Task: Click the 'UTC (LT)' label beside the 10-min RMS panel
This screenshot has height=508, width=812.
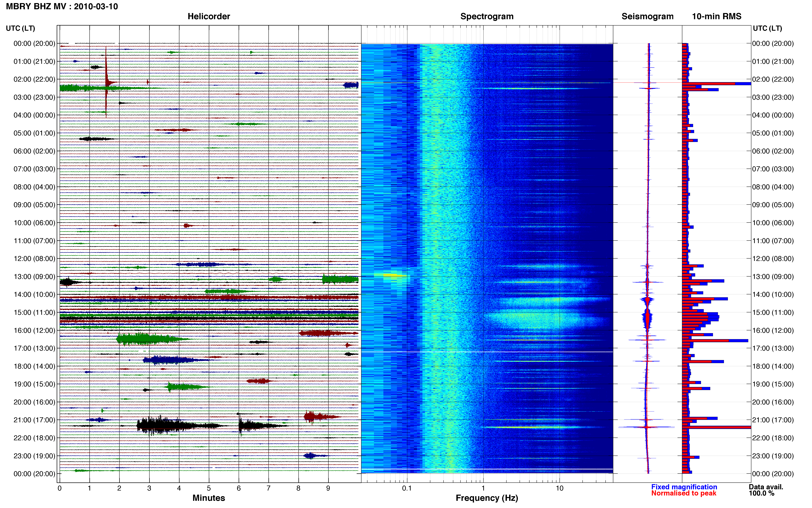Action: (x=767, y=28)
